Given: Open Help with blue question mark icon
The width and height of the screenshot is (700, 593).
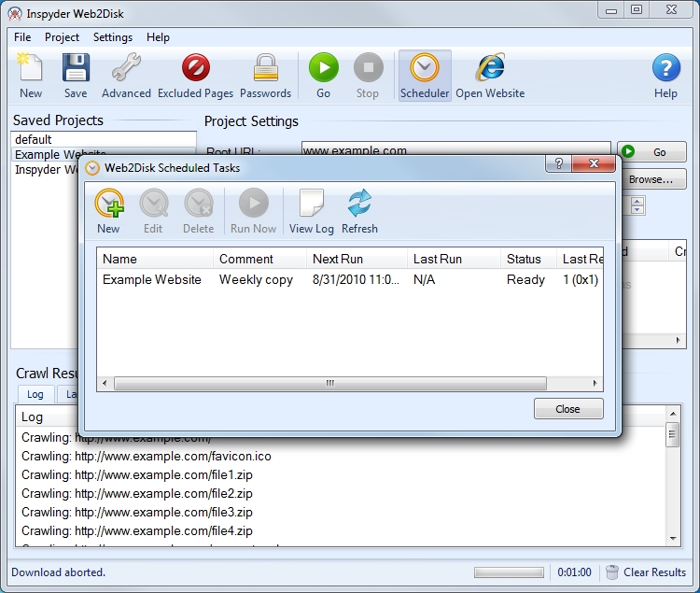Looking at the screenshot, I should [x=665, y=75].
